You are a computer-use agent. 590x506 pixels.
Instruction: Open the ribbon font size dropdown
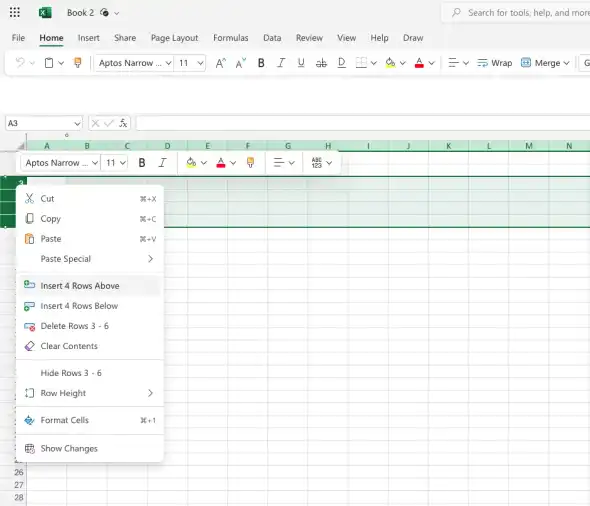tap(201, 63)
